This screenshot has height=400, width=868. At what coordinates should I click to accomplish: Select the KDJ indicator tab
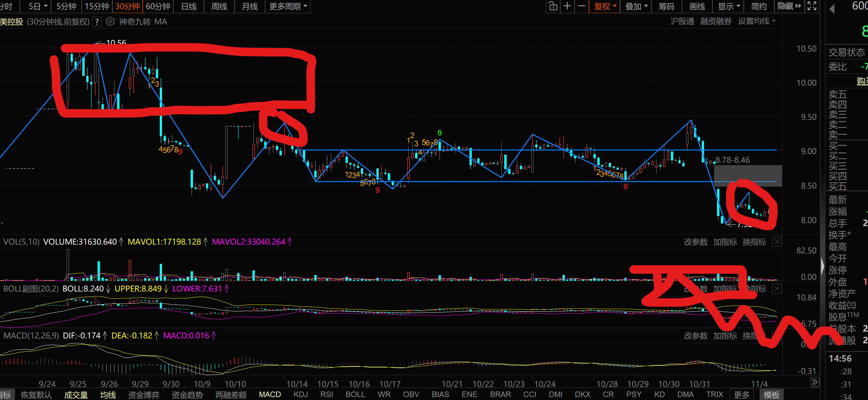click(x=301, y=394)
